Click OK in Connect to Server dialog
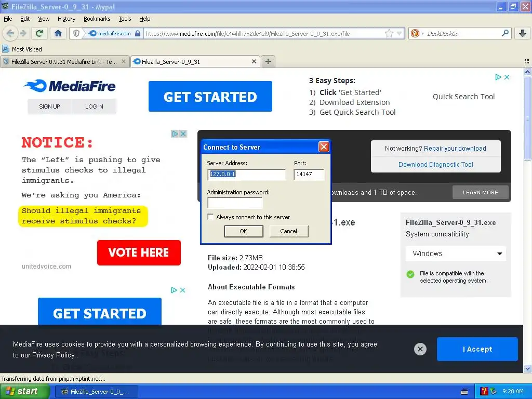The width and height of the screenshot is (532, 399). [x=243, y=231]
